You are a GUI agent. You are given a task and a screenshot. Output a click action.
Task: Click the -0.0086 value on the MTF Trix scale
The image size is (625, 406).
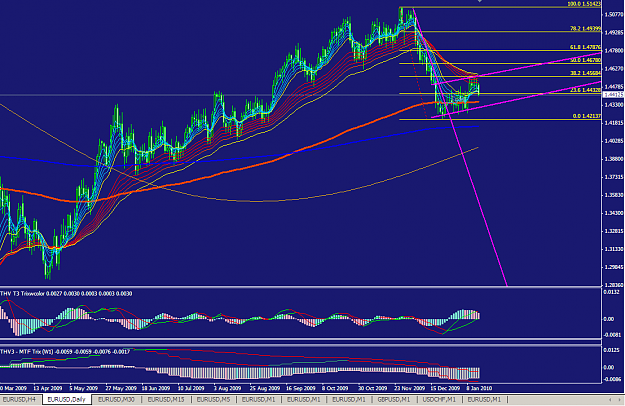[611, 379]
